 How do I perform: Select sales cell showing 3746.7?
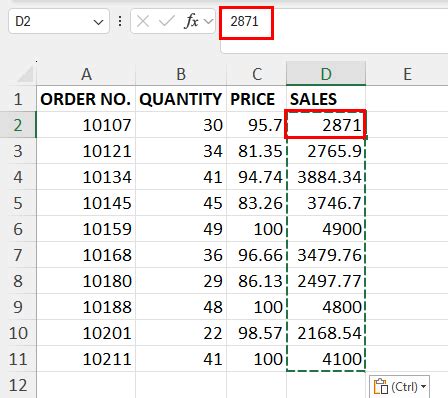pyautogui.click(x=326, y=203)
